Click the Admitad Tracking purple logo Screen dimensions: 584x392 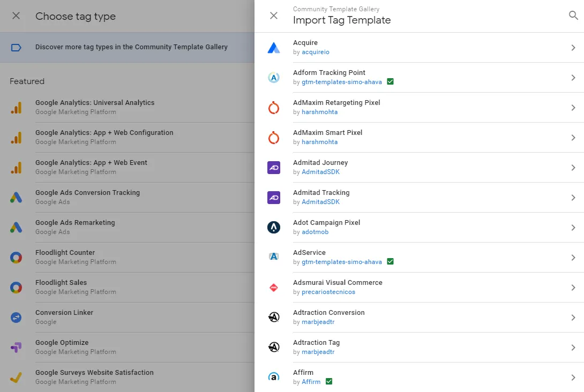pos(274,198)
